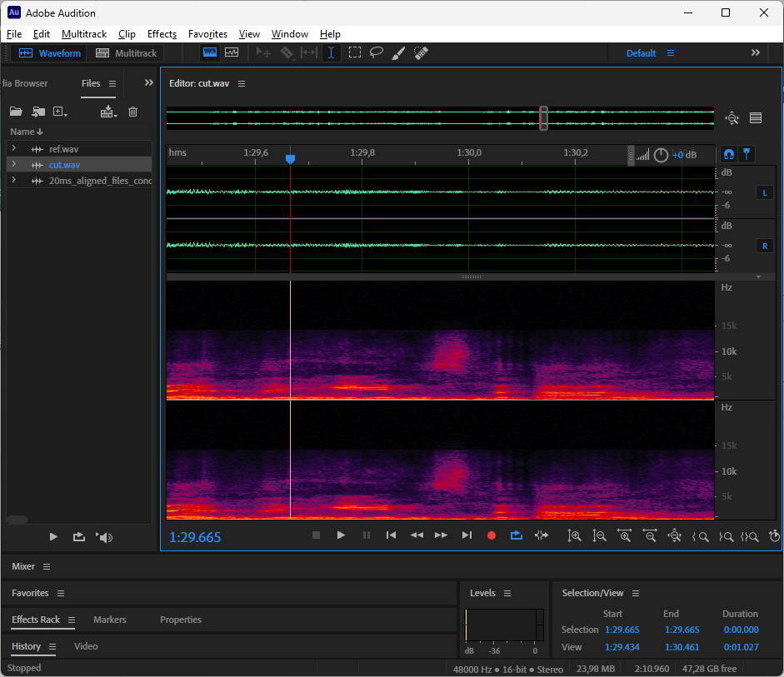Expand the ref.wav file entry
This screenshot has width=784, height=677.
pos(13,148)
